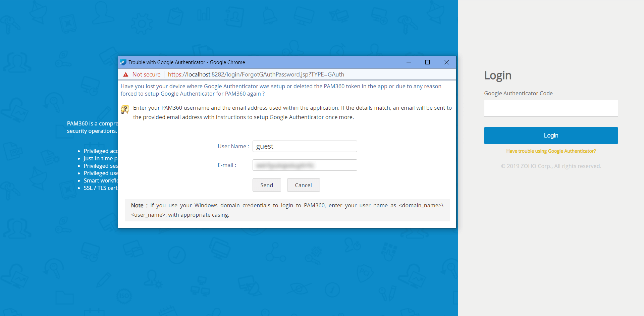Screen dimensions: 644x316
Task: Click the 'Google Authenticator Code' label
Action: point(518,93)
